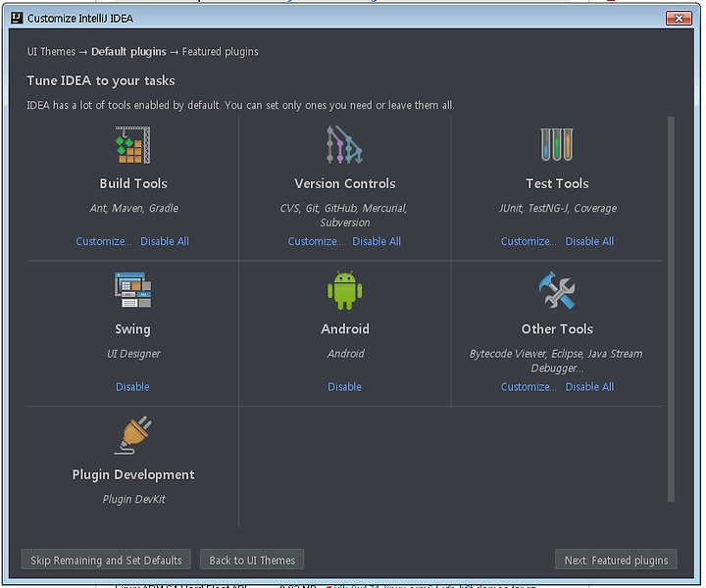Disable the Swing UI Designer plugin
This screenshot has height=588, width=706.
[132, 387]
